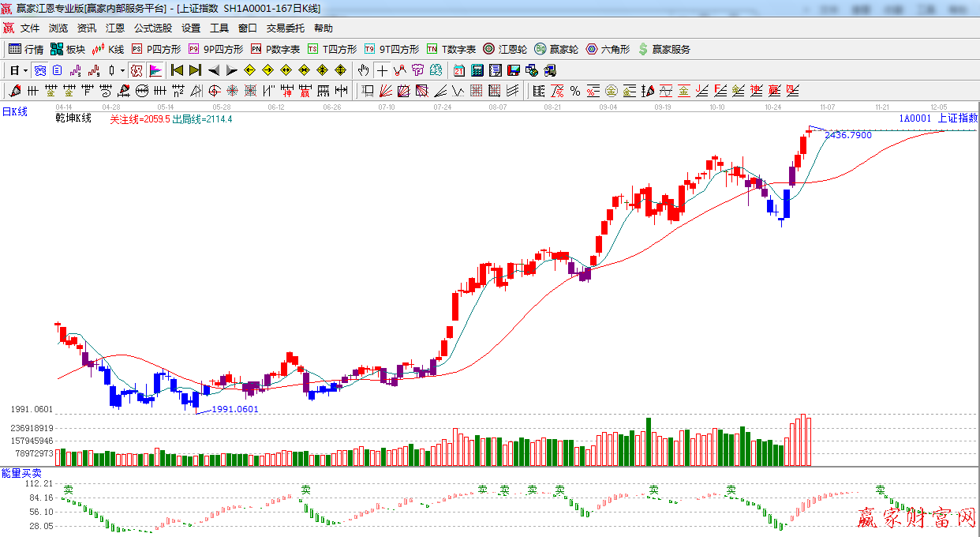Click the 日K线 label at chart top-left
Viewport: 980px width, 537px height.
click(x=14, y=112)
